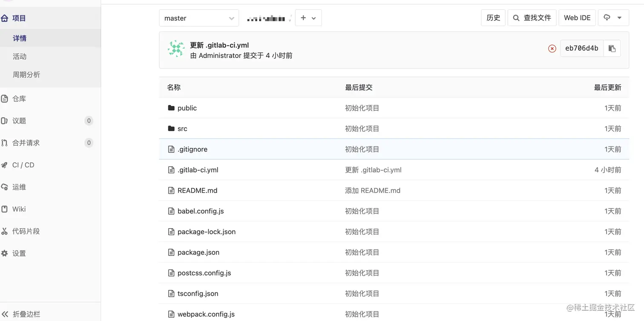Open the package.json file link
The image size is (644, 321).
coord(198,252)
